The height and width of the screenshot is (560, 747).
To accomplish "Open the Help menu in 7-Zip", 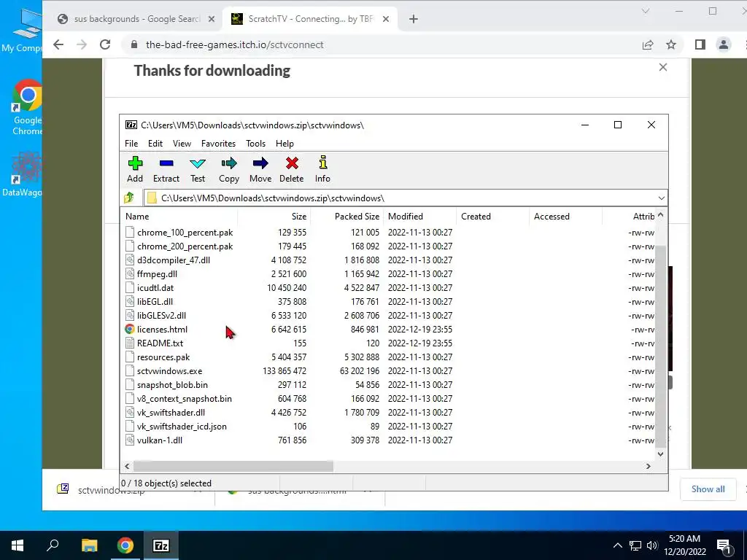I will coord(285,144).
